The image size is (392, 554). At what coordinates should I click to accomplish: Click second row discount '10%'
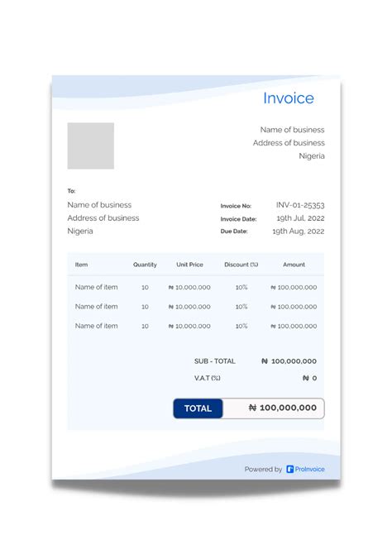241,307
